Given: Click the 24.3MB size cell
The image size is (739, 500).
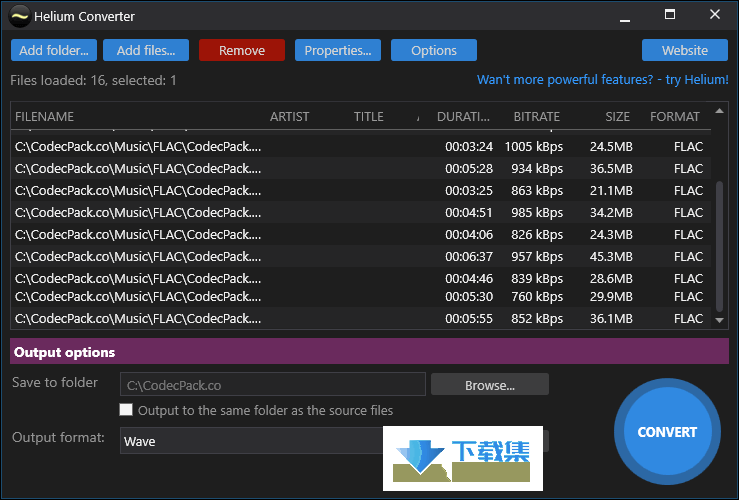Looking at the screenshot, I should pos(611,234).
